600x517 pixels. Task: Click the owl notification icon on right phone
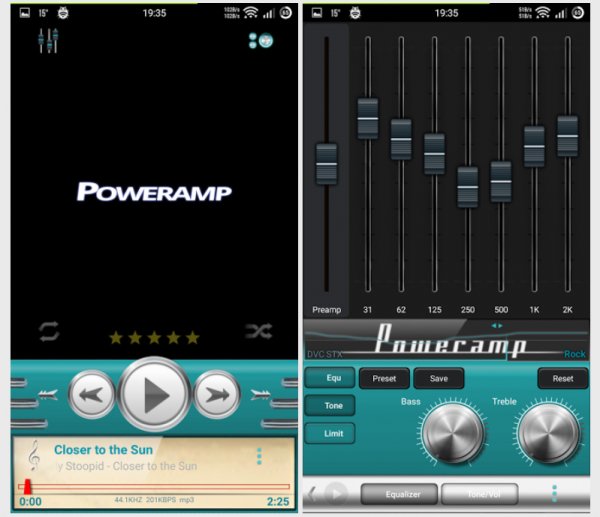[355, 13]
